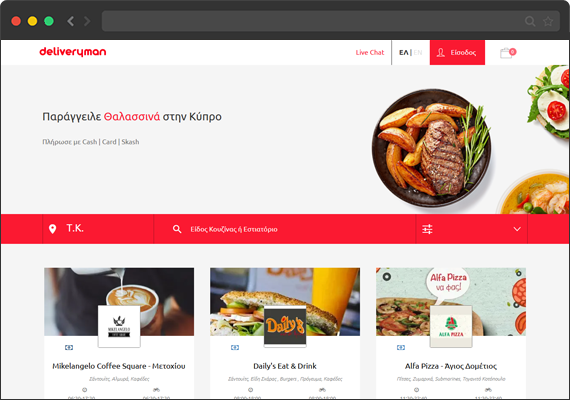Click cash payment icon on Mikelangelo card

[69, 348]
